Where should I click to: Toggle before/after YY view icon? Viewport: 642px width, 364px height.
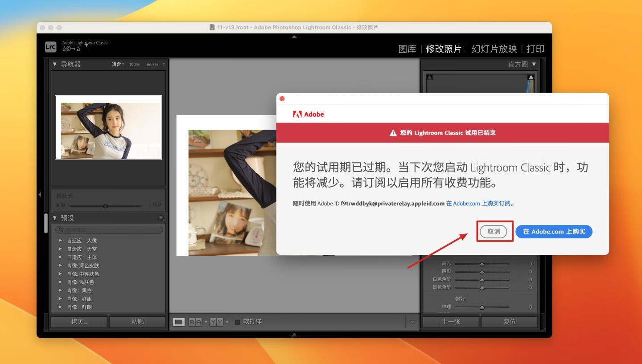216,322
